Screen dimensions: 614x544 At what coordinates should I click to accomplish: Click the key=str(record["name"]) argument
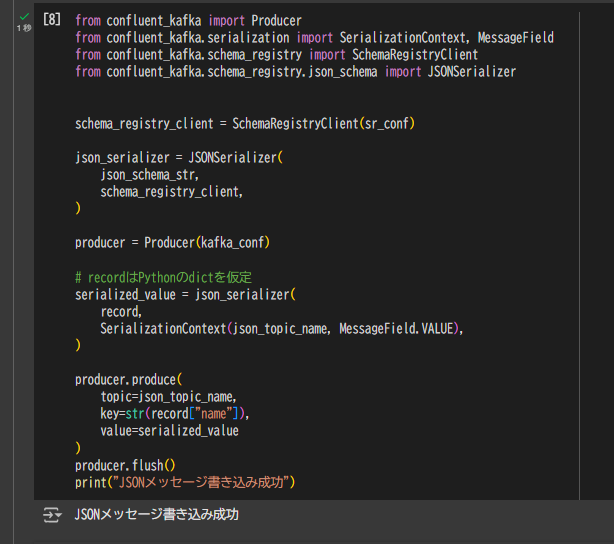click(x=175, y=414)
